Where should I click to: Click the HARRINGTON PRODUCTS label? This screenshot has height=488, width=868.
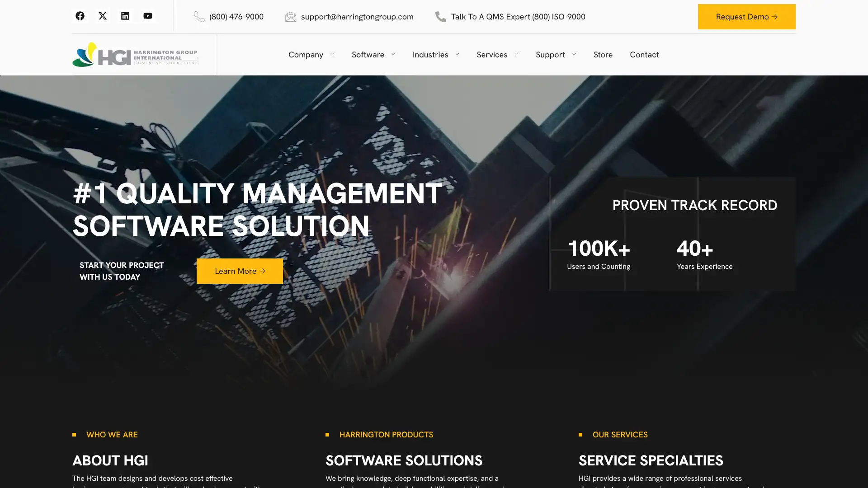(386, 435)
